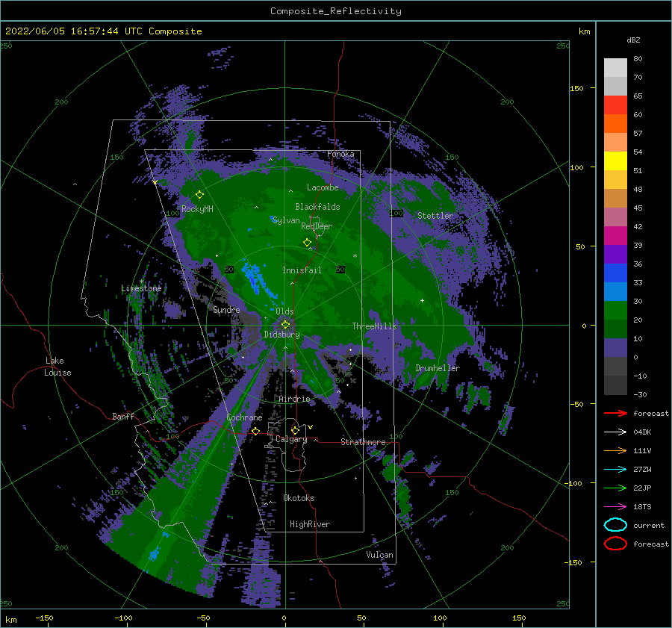Click the Stettler town label
Viewport: 672px width, 628px height.
pyautogui.click(x=435, y=216)
